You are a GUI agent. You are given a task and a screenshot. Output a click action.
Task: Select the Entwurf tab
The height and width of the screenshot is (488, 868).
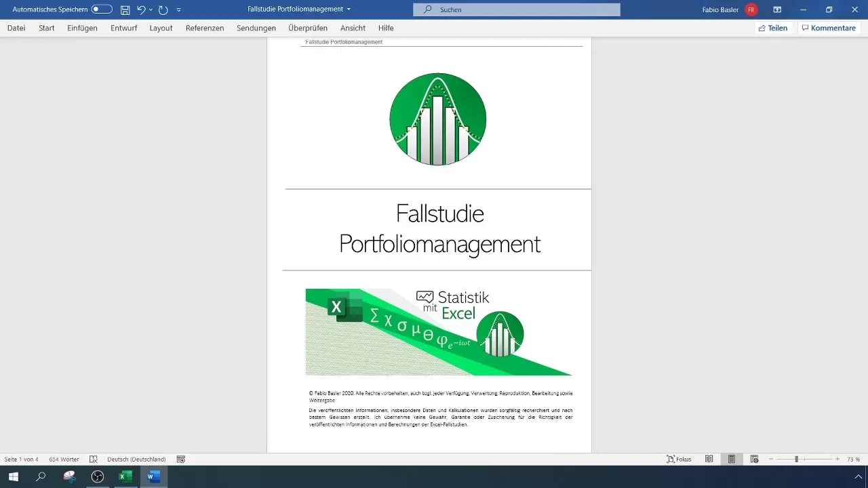pyautogui.click(x=124, y=28)
